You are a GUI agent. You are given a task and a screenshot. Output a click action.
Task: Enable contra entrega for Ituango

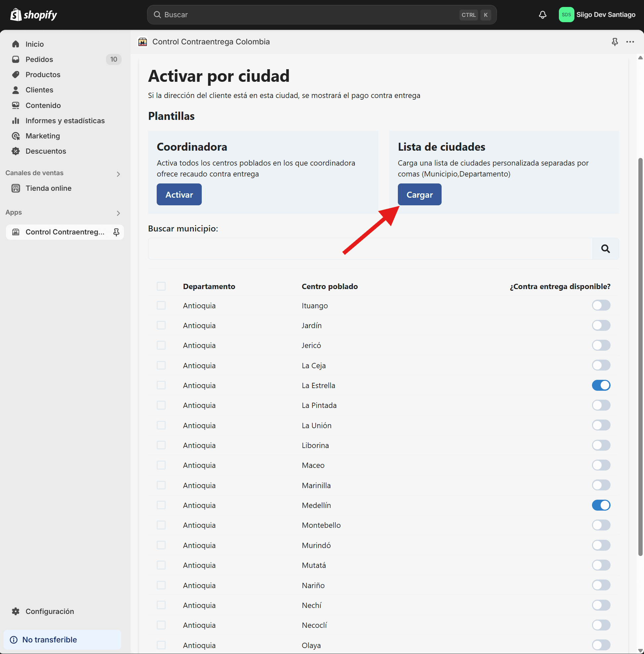(601, 305)
